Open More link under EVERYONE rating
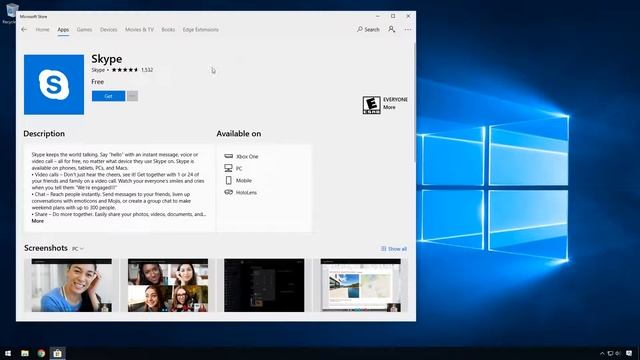The width and height of the screenshot is (640, 360). (x=389, y=107)
